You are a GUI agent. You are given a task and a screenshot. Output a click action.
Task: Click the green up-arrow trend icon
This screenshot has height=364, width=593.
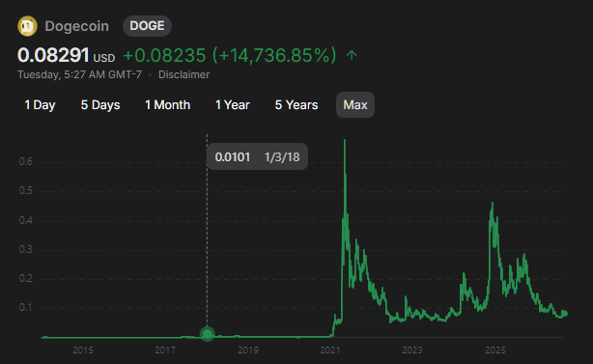coord(352,56)
